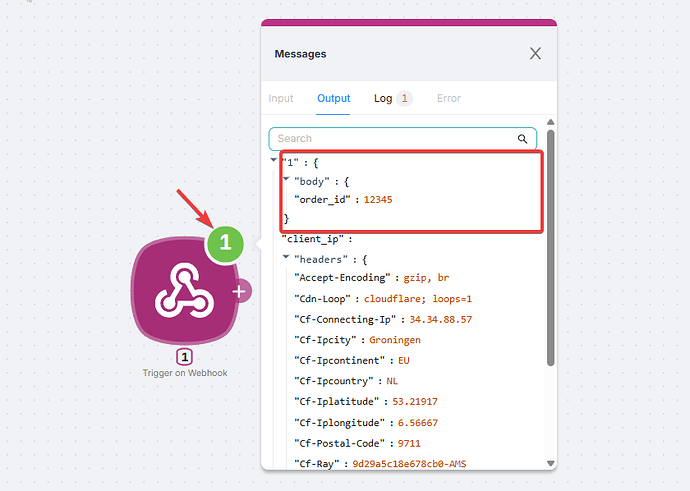Click the Log count badge
The height and width of the screenshot is (491, 690).
pos(404,98)
